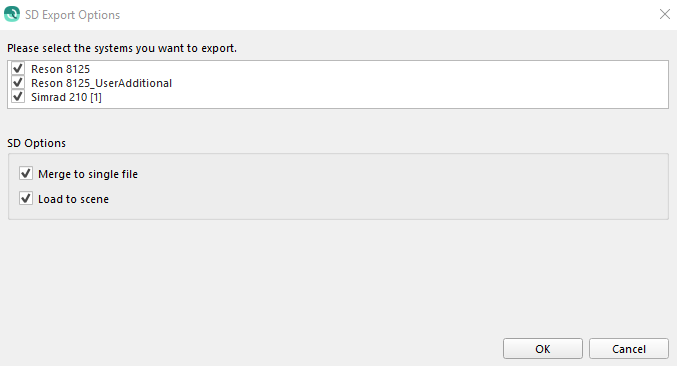Click the Load to scene label text
Image resolution: width=677 pixels, height=366 pixels.
pyautogui.click(x=73, y=199)
